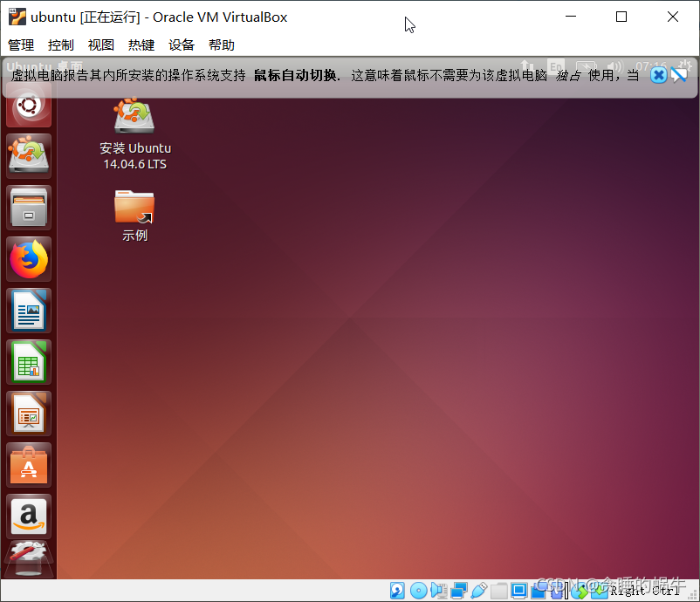The width and height of the screenshot is (700, 602).
Task: Open the 设备 menu
Action: (x=182, y=44)
